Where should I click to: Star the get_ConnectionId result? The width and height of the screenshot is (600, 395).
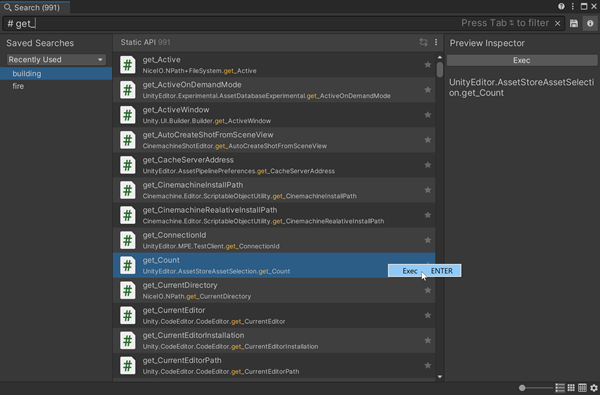coord(427,240)
